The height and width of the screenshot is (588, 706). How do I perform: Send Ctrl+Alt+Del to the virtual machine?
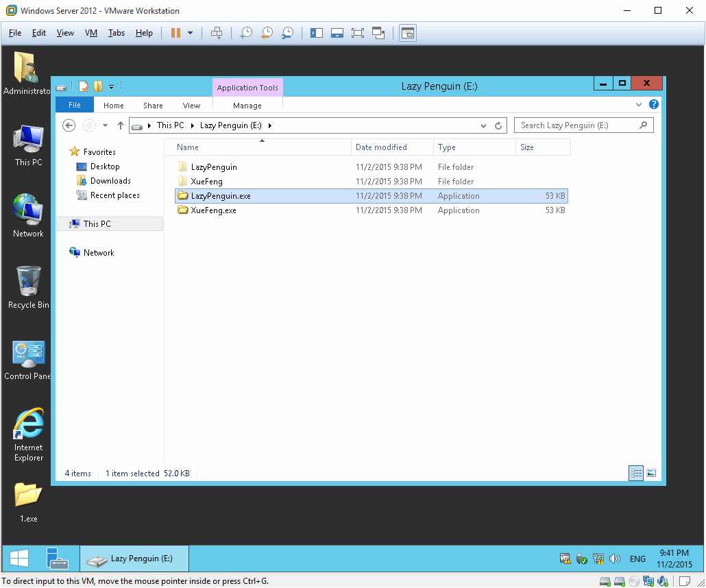click(x=217, y=33)
